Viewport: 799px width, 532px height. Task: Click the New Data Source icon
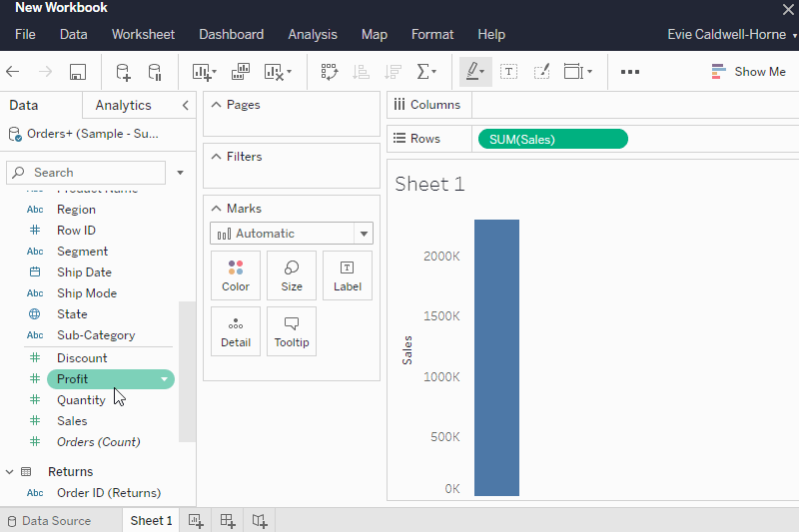point(123,72)
